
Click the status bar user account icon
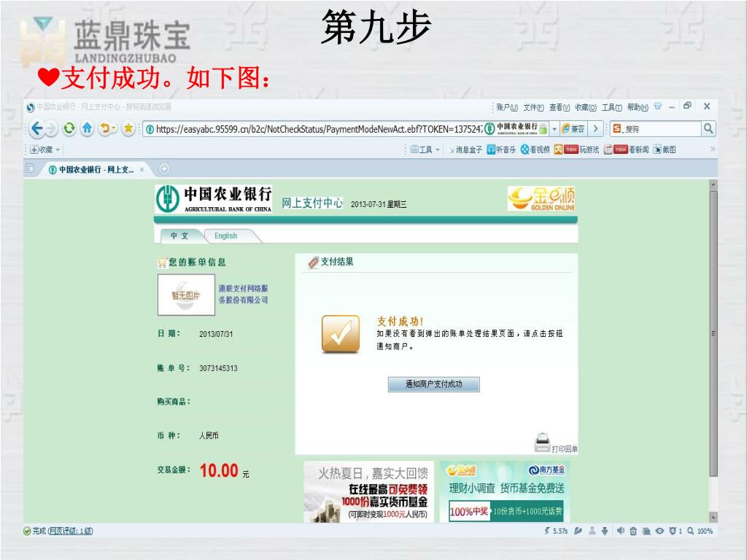point(592,531)
